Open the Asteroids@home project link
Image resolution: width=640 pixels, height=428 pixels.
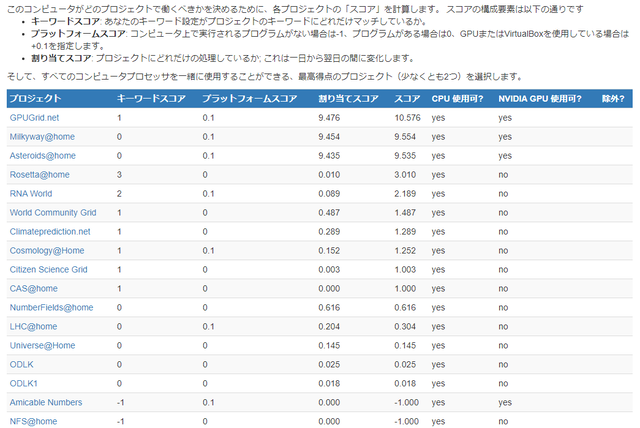click(x=42, y=156)
